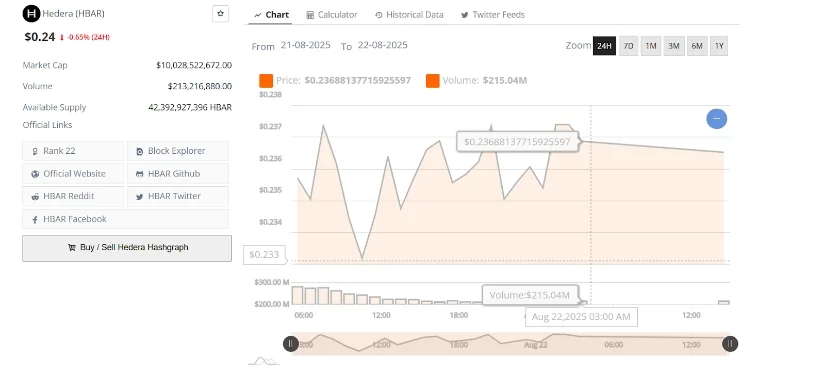This screenshot has width=825, height=373.
Task: Open the HBAR Twitter link
Action: (x=178, y=196)
